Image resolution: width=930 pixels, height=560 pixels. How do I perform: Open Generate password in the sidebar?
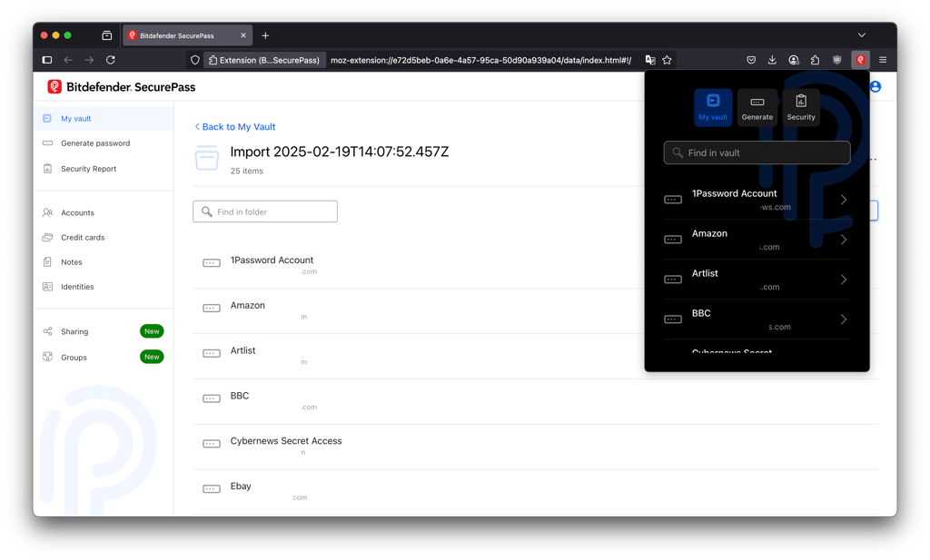point(104,143)
